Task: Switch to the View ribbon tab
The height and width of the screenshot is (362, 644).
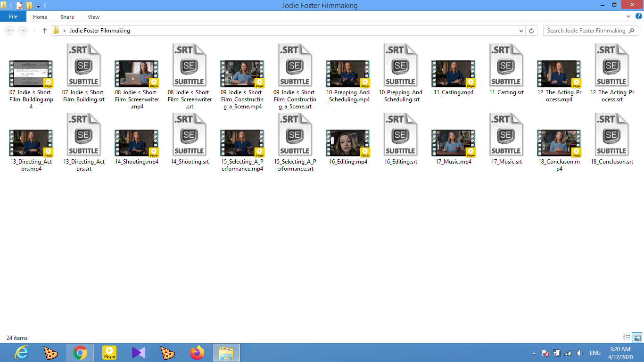Action: point(93,17)
